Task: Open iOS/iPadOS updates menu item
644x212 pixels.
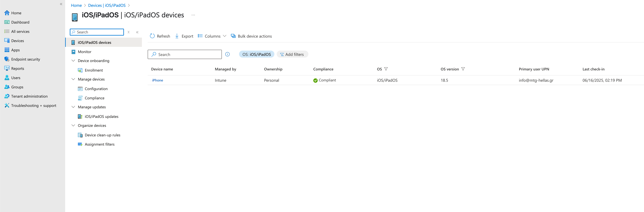Action: pos(101,116)
